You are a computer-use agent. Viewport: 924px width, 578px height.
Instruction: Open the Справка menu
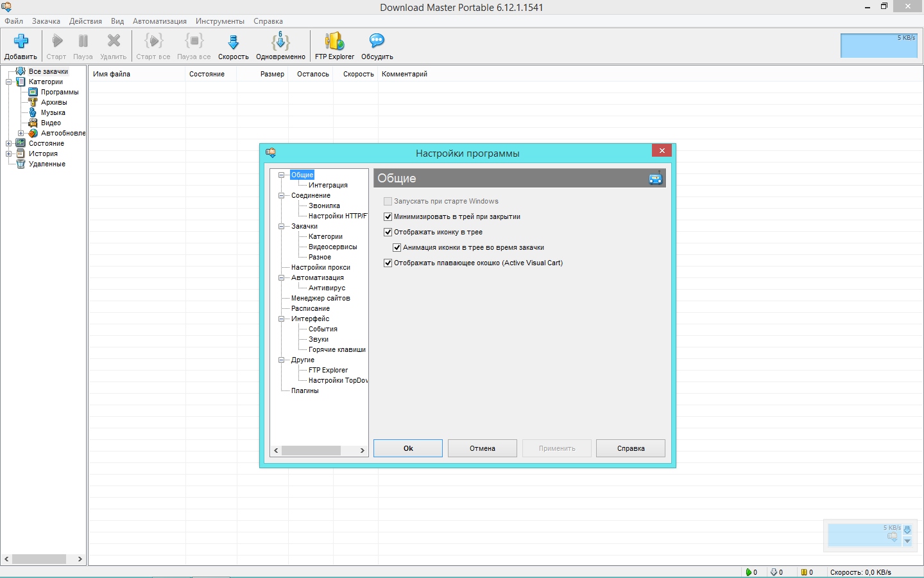(x=268, y=21)
